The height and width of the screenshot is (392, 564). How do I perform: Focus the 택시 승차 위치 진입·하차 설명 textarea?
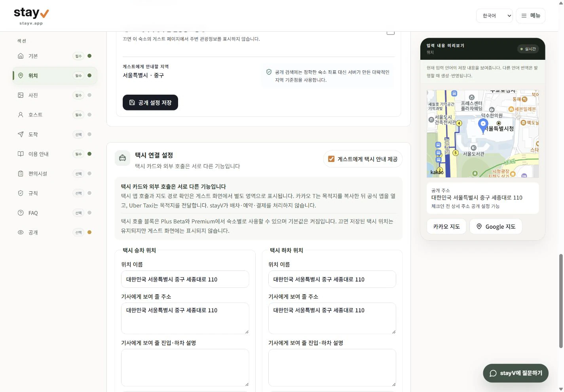click(185, 367)
